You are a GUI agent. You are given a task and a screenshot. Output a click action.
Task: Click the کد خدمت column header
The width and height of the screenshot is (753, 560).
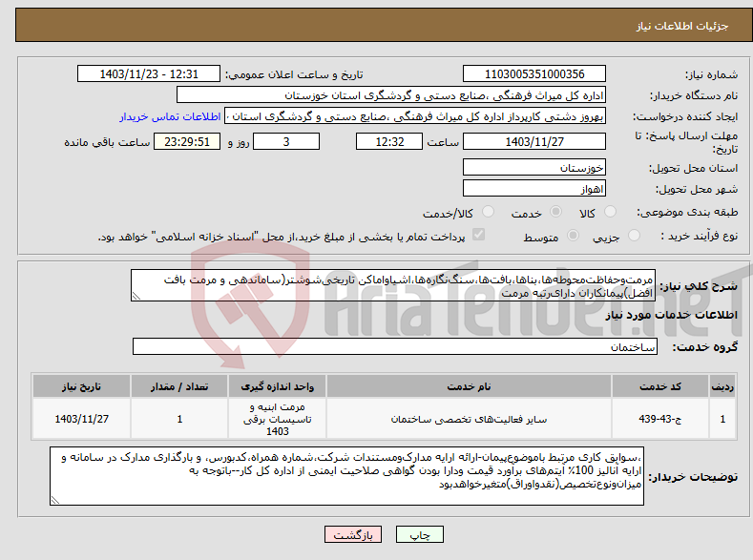(660, 386)
